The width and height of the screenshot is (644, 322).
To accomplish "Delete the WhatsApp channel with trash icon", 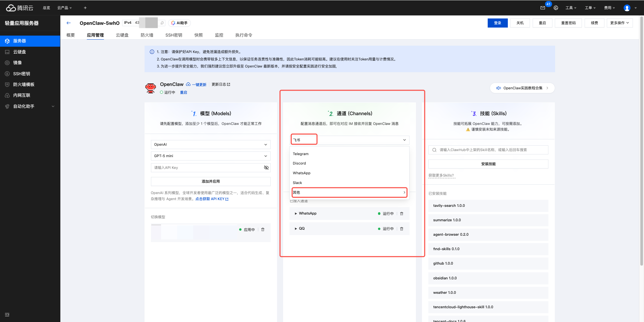I will pos(401,214).
